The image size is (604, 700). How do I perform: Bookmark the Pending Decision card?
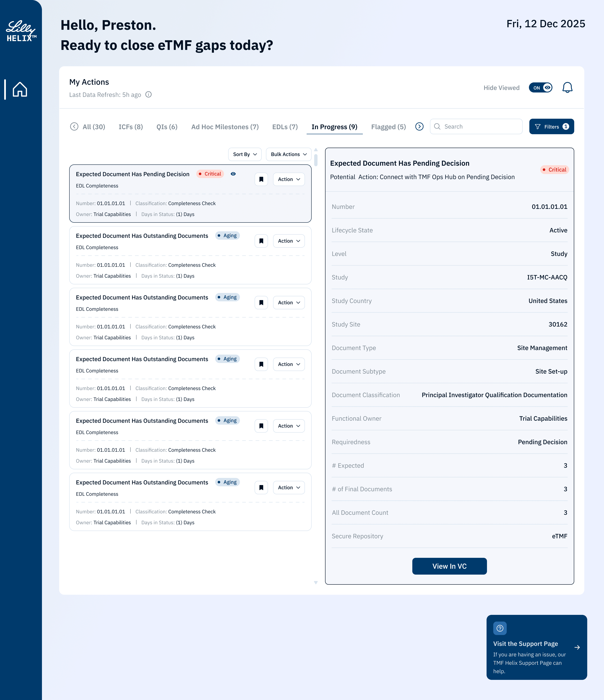[261, 179]
